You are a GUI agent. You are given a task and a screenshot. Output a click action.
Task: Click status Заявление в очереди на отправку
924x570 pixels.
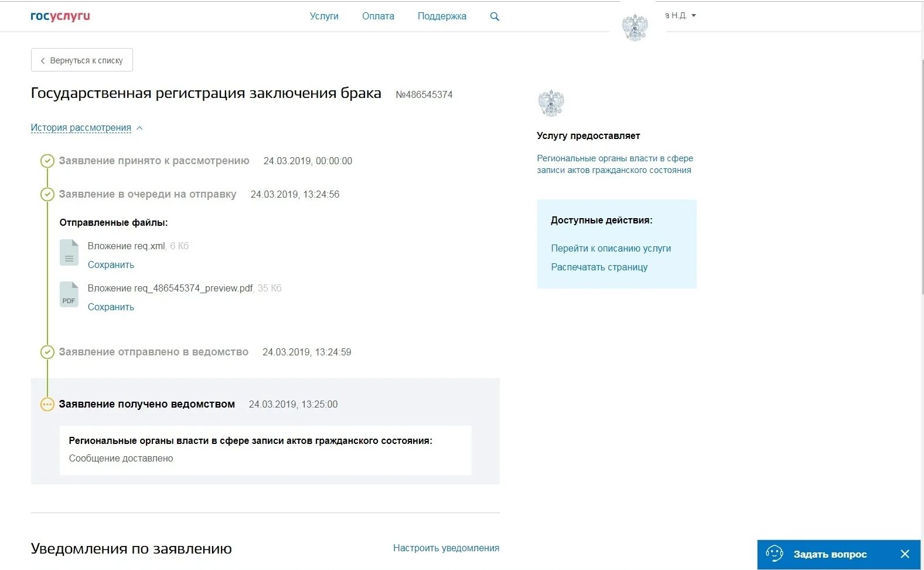pos(148,194)
